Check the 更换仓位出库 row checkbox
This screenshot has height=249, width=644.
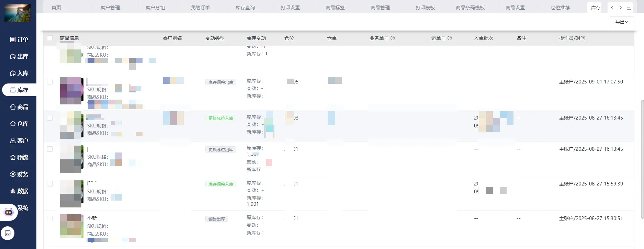pyautogui.click(x=50, y=149)
